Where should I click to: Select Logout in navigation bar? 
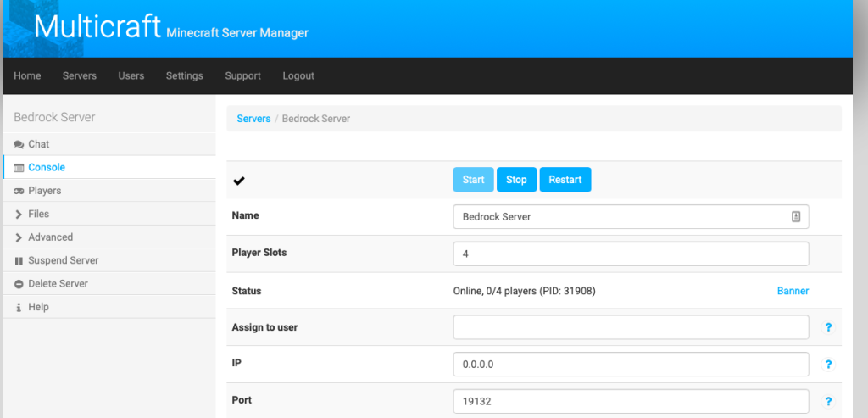click(x=298, y=75)
